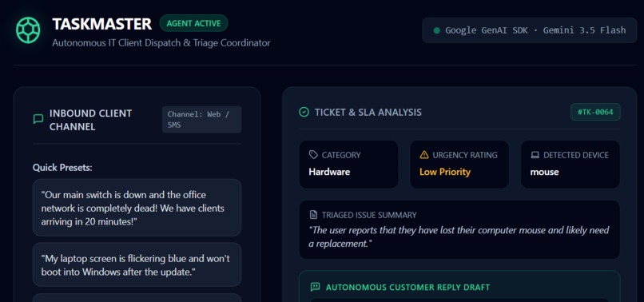Click the document icon beside Triaged Issue Summary

tap(313, 215)
